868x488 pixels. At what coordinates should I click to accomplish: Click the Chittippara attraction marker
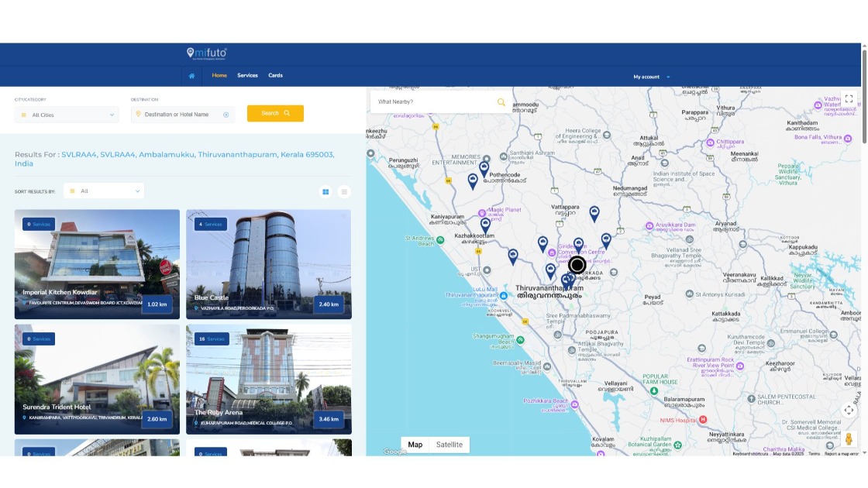710,143
